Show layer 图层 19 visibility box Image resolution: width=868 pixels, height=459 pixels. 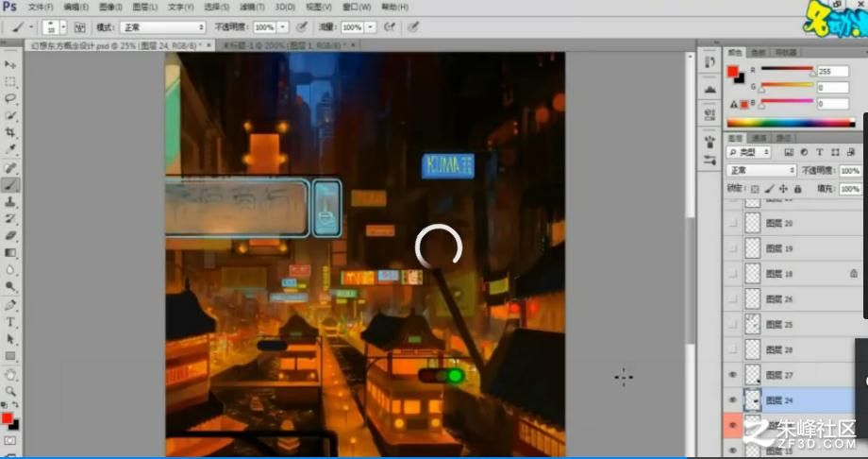click(x=733, y=248)
